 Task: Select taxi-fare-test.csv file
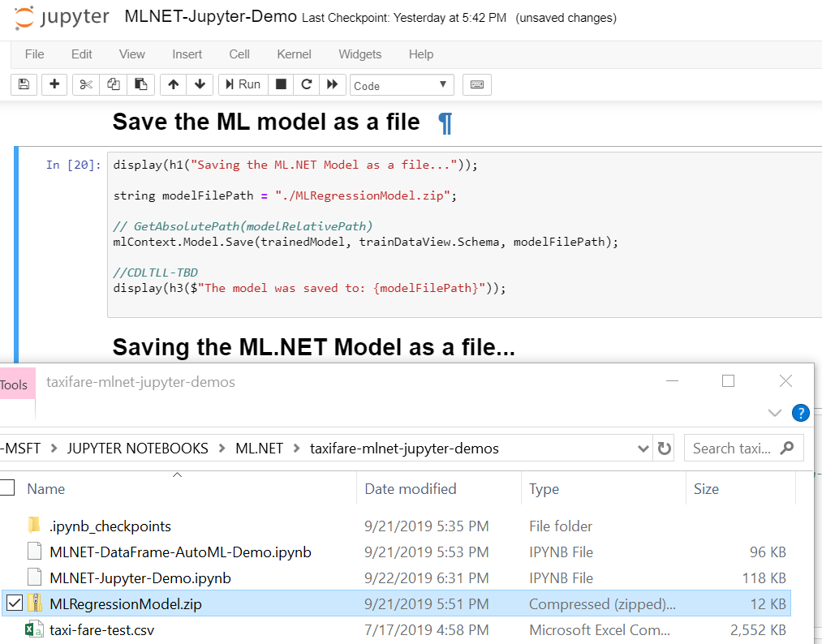click(x=102, y=630)
